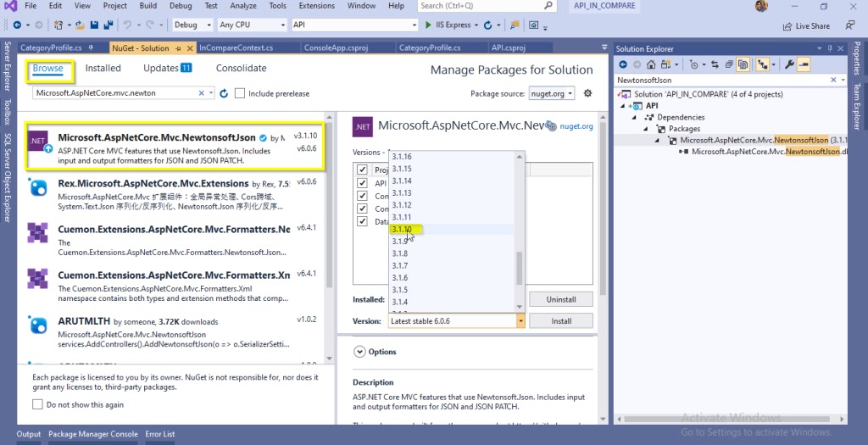Open the nuget.org link
This screenshot has height=445, width=868.
(x=576, y=126)
